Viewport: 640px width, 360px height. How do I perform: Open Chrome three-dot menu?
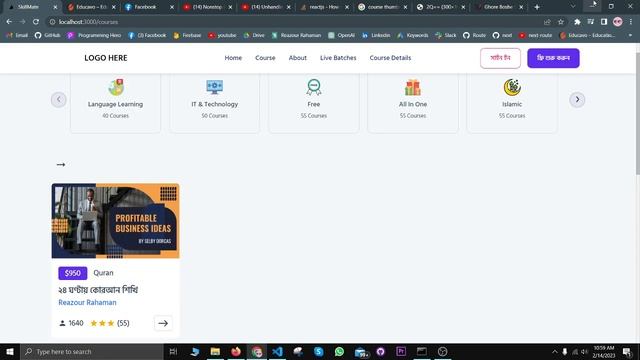631,22
